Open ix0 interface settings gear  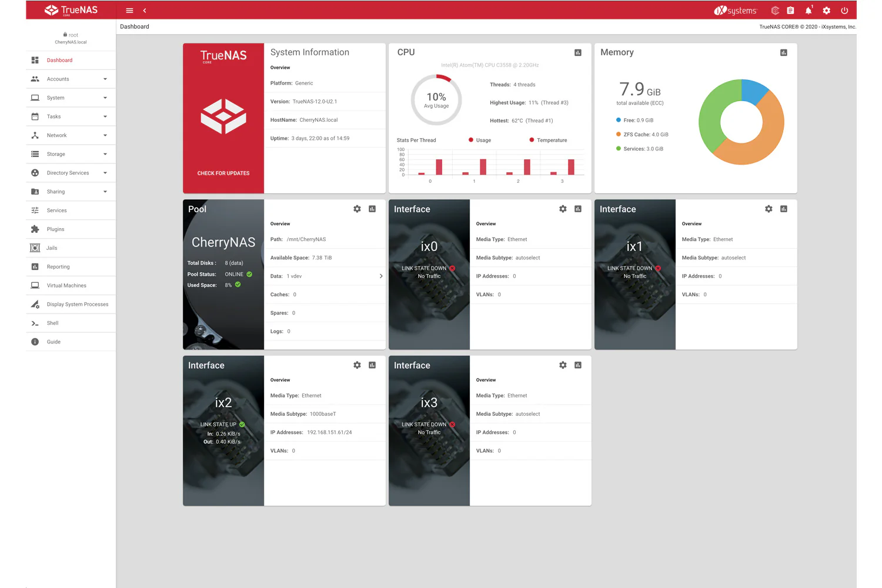(x=563, y=209)
